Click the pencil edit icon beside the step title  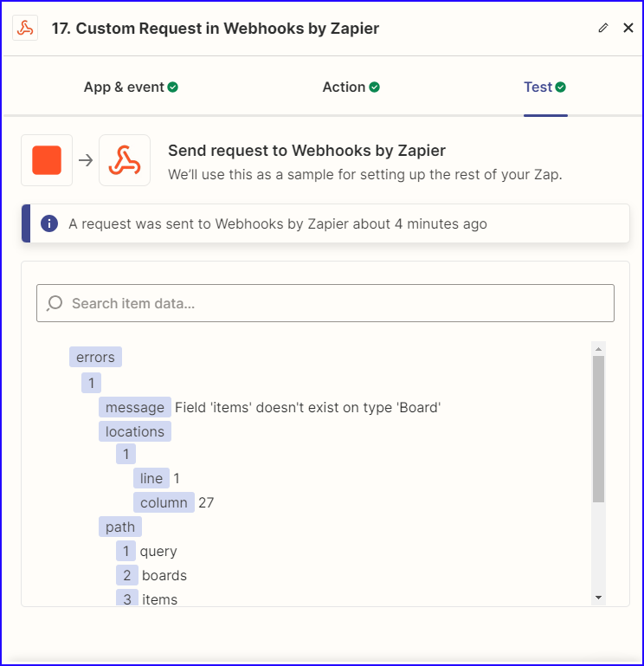click(x=602, y=28)
